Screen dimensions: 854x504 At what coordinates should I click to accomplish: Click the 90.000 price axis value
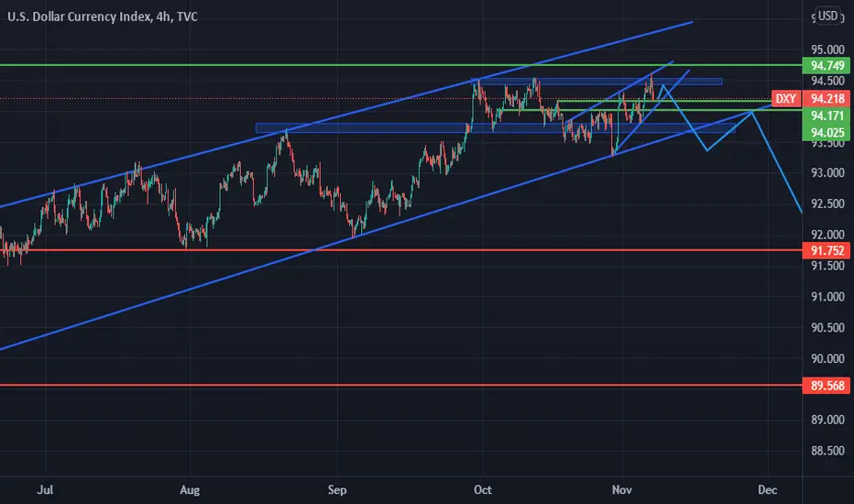[827, 358]
